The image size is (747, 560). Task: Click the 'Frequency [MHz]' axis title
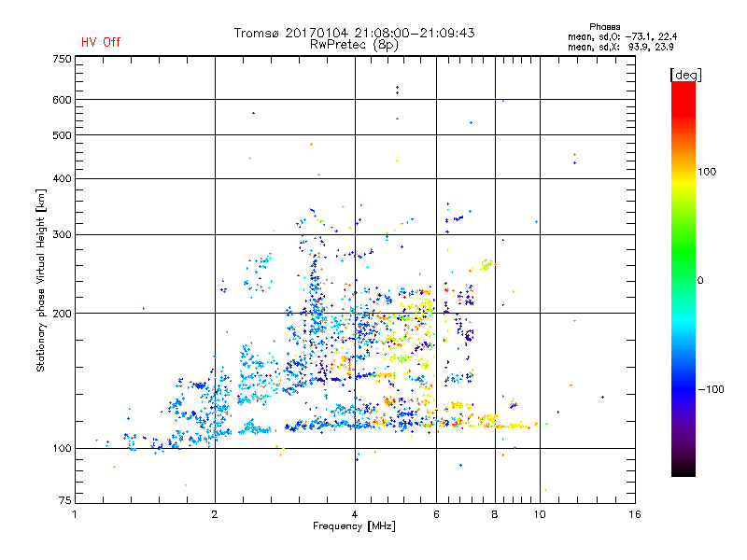tap(354, 526)
